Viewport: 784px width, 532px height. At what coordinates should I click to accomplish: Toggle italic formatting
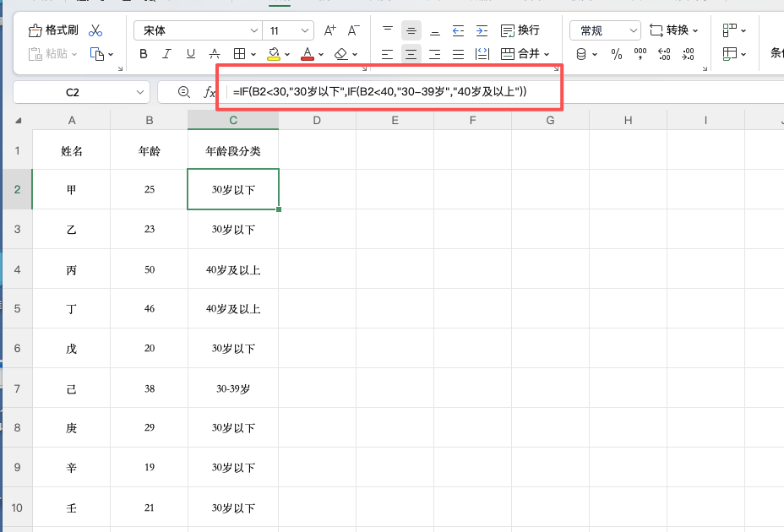[166, 53]
